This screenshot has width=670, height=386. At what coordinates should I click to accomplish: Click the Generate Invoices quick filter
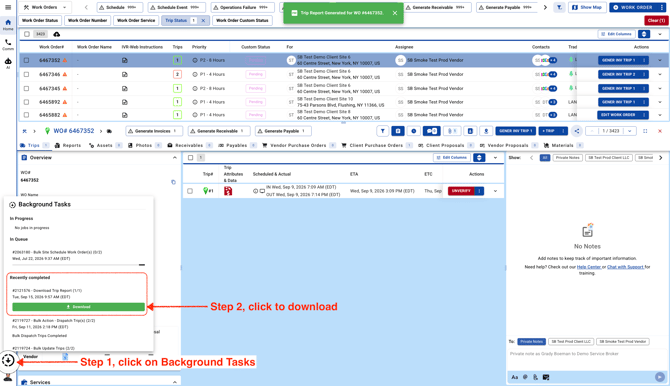click(154, 131)
